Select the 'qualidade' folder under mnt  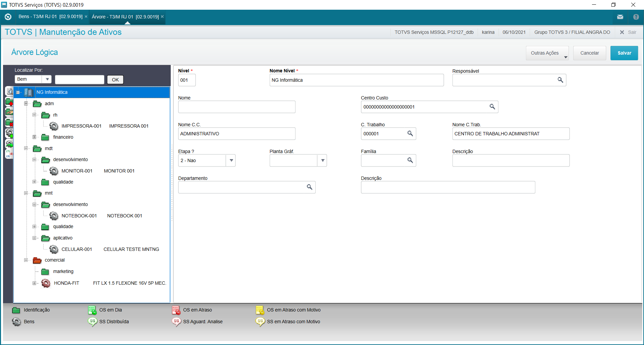pos(63,226)
